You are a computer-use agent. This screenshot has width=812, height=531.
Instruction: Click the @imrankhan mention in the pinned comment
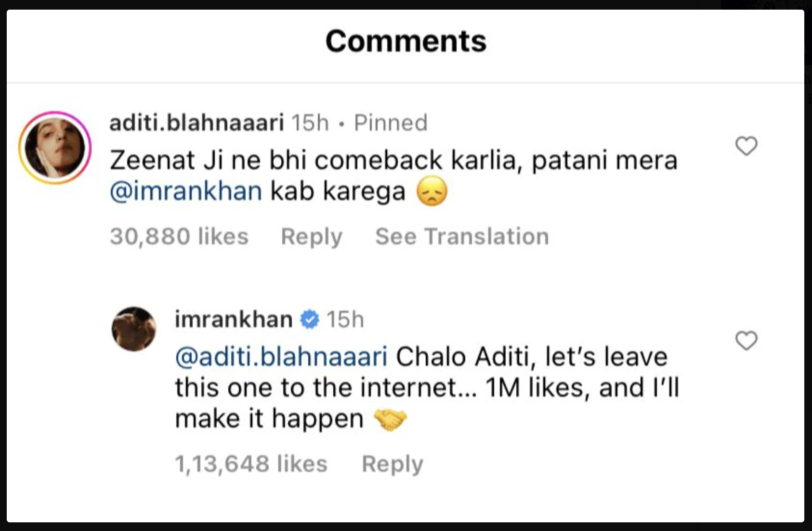(x=186, y=191)
